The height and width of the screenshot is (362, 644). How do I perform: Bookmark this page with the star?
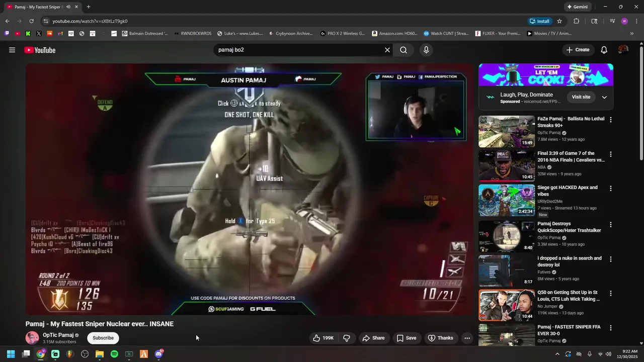pyautogui.click(x=559, y=21)
